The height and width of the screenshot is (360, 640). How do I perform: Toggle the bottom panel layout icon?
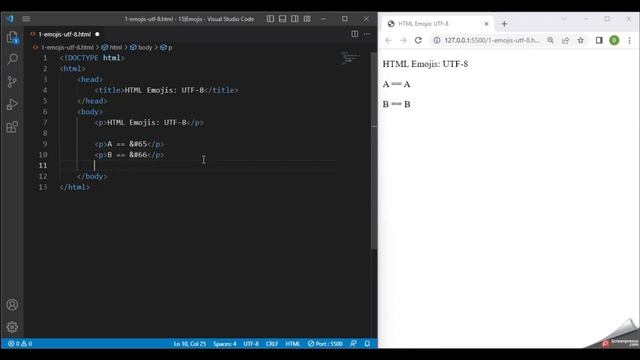click(282, 19)
